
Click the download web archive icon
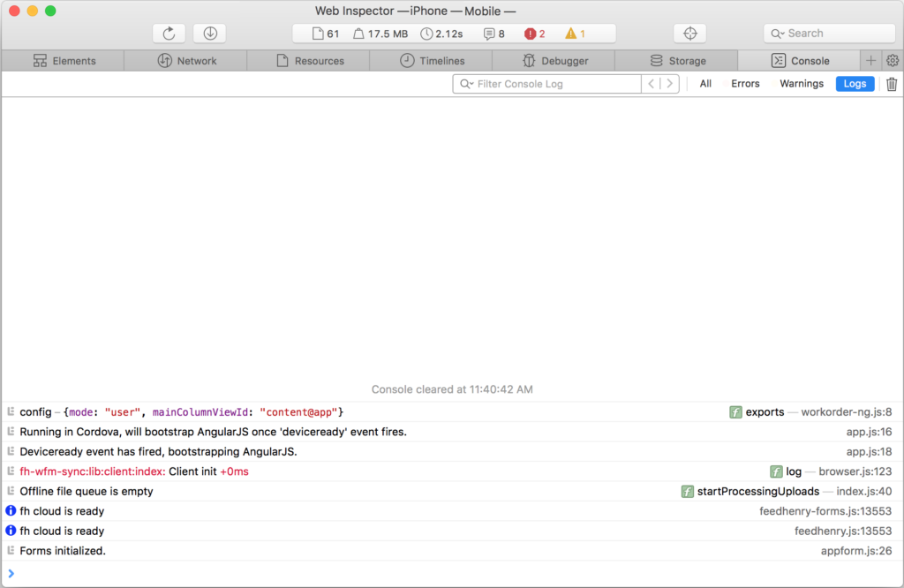tap(209, 34)
